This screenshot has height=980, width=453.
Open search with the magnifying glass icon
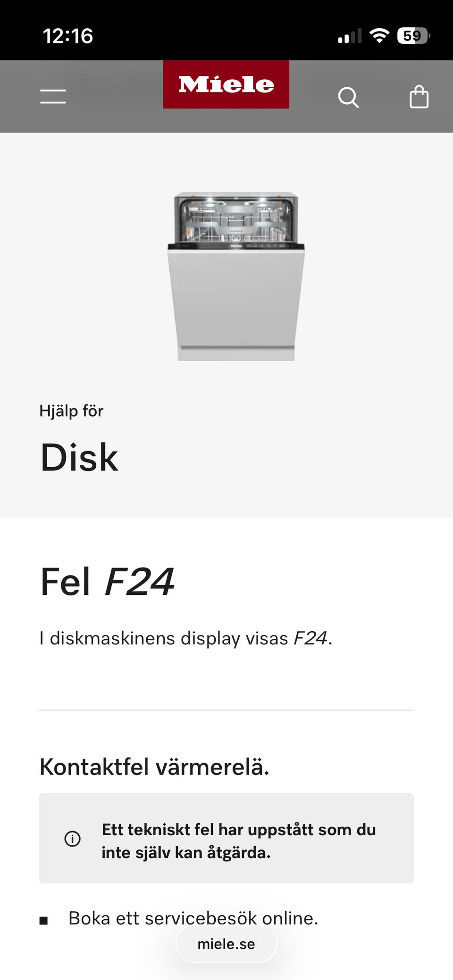click(348, 98)
